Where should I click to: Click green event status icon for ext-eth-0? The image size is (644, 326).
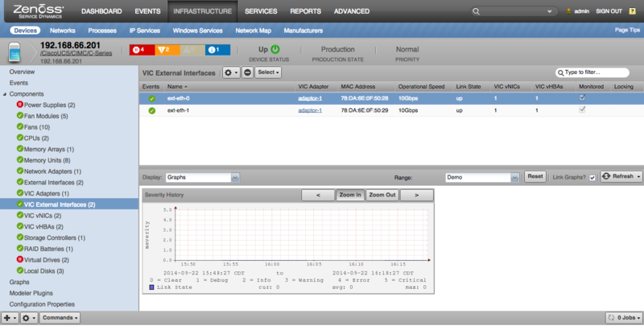tap(152, 98)
